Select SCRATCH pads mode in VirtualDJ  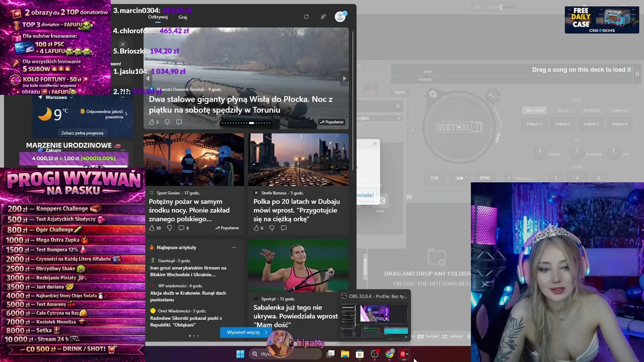pyautogui.click(x=592, y=111)
